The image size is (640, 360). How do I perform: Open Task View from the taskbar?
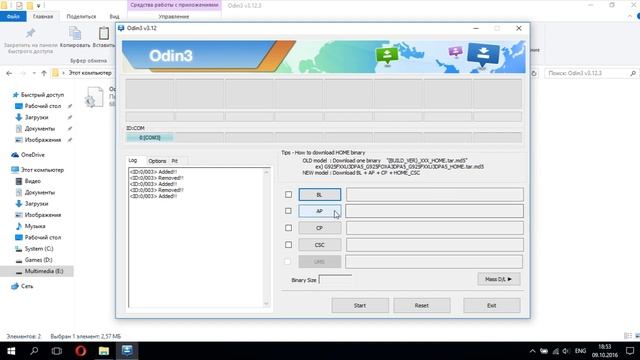(57, 351)
